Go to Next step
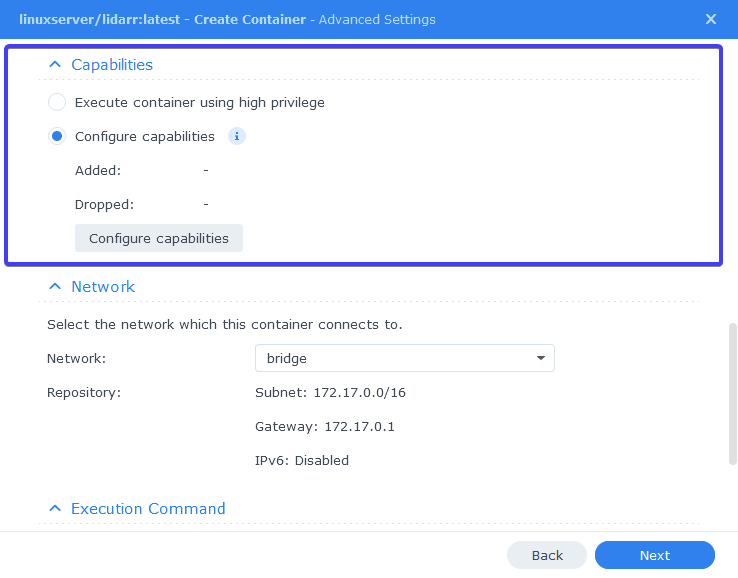 click(655, 555)
